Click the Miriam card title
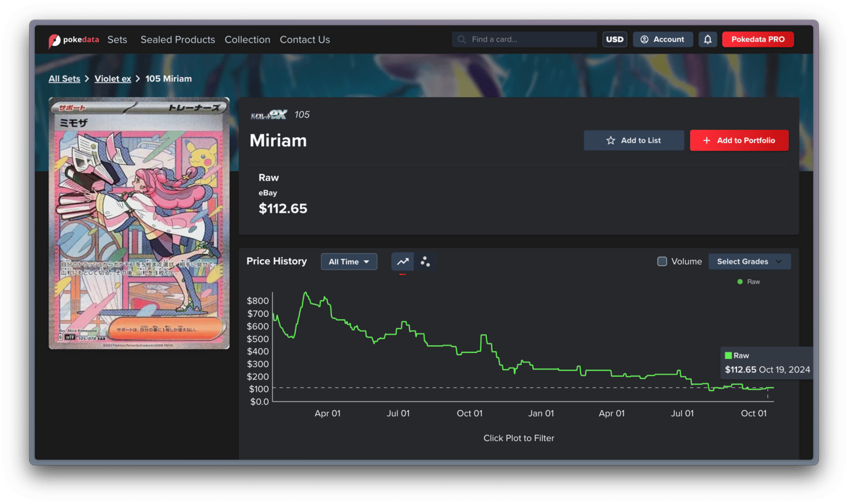This screenshot has height=504, width=848. coord(278,140)
